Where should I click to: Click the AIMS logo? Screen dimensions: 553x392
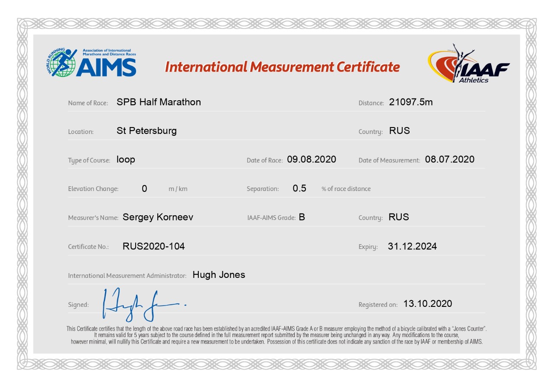tap(92, 63)
